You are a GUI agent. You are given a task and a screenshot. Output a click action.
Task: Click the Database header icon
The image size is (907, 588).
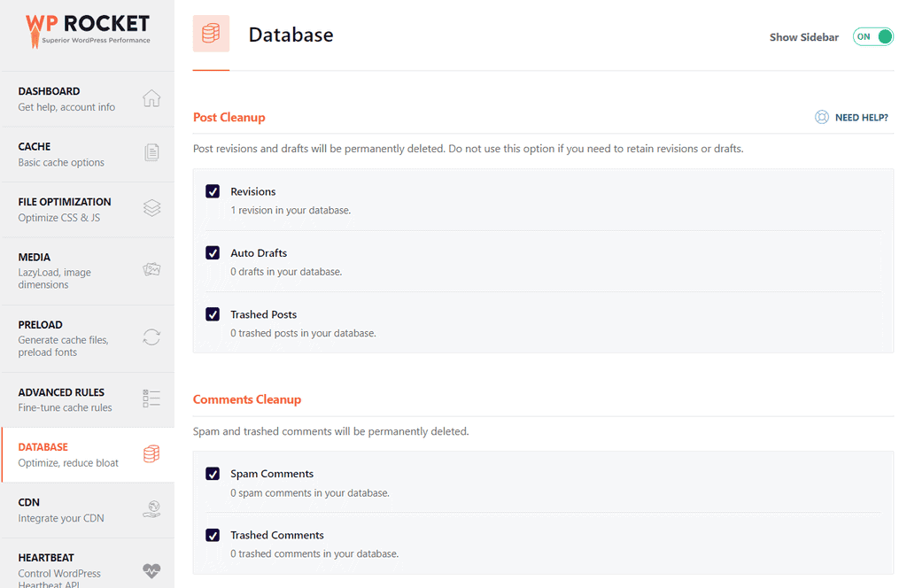pos(211,34)
